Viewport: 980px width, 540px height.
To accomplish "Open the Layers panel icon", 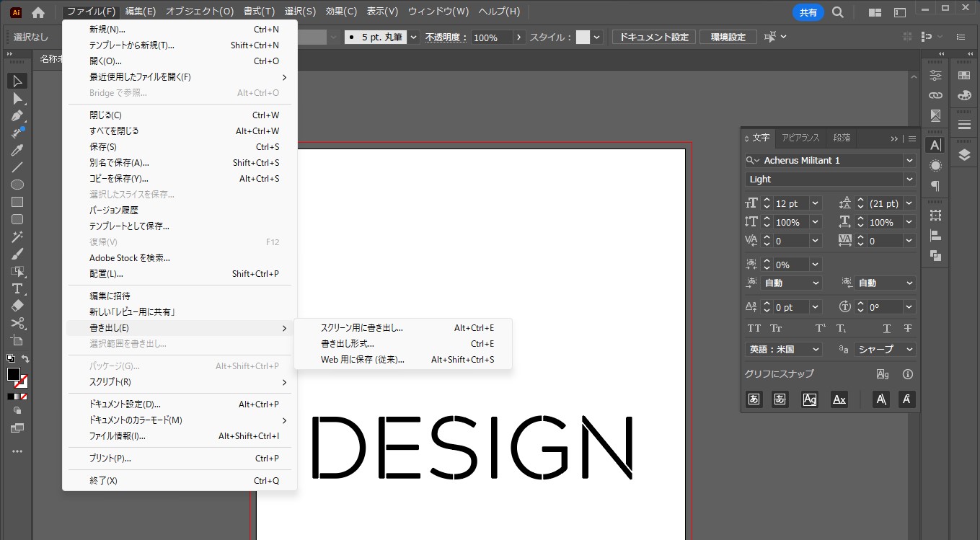I will click(x=964, y=154).
